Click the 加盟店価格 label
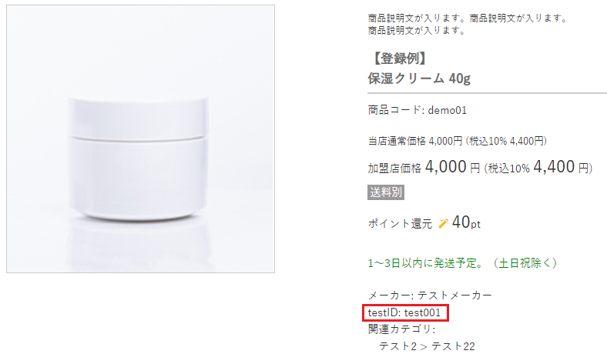Screen dimensions: 607x364 (x=394, y=169)
